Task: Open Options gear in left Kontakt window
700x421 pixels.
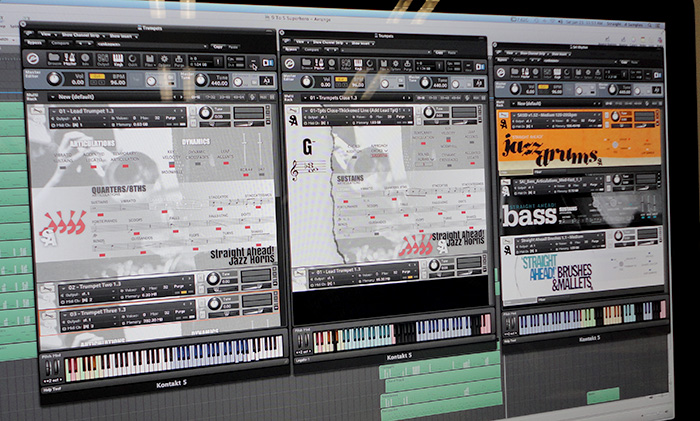Action: pyautogui.click(x=164, y=60)
